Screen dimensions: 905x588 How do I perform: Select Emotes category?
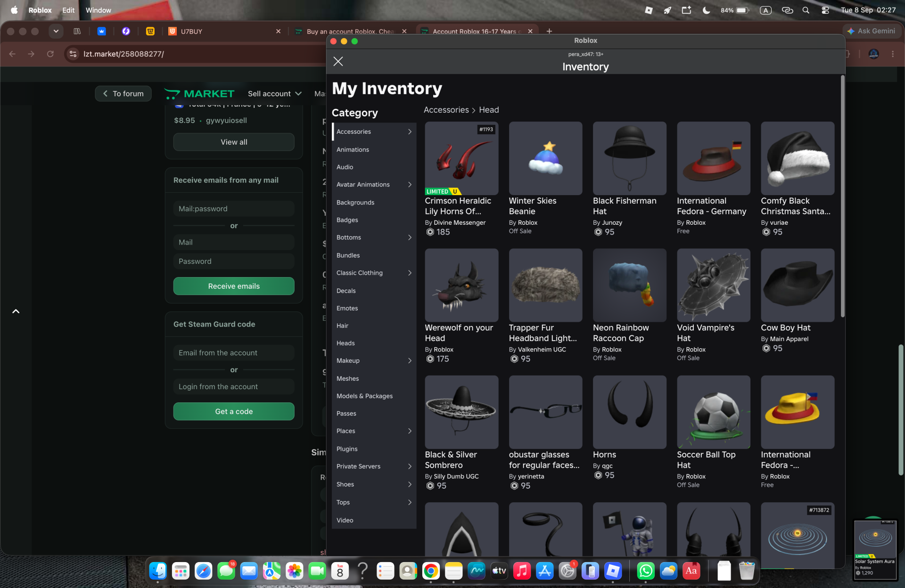point(374,308)
